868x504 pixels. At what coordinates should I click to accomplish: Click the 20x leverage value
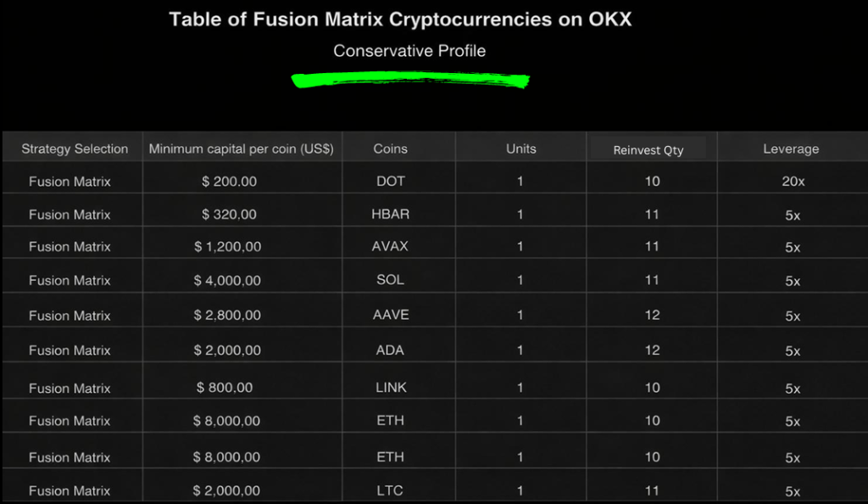pos(793,182)
